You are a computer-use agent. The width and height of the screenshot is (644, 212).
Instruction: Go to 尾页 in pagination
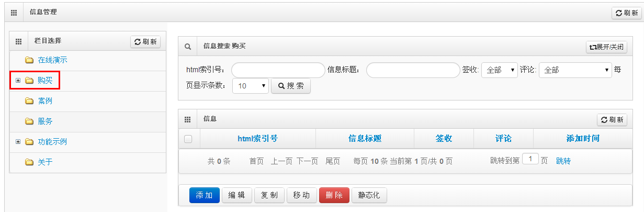333,161
